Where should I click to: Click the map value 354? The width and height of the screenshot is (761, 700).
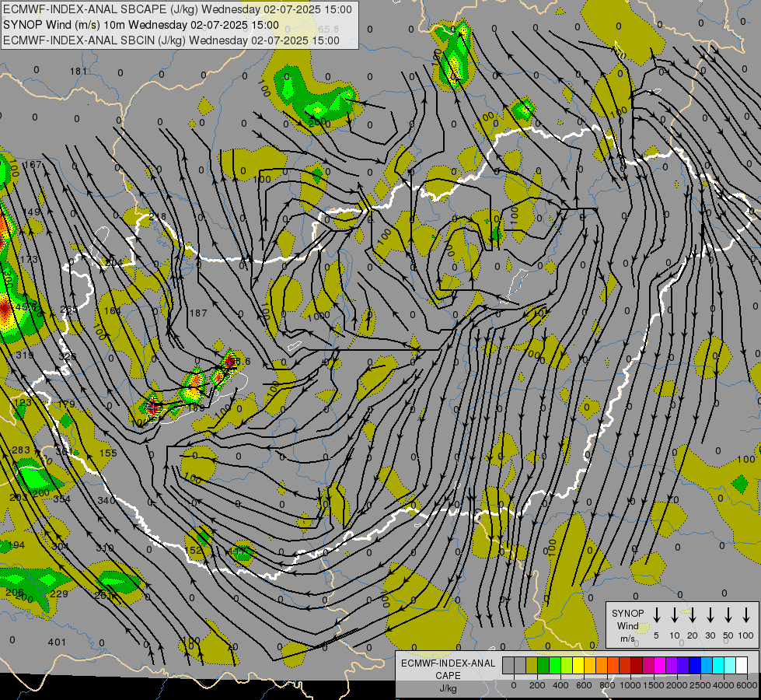pos(61,499)
